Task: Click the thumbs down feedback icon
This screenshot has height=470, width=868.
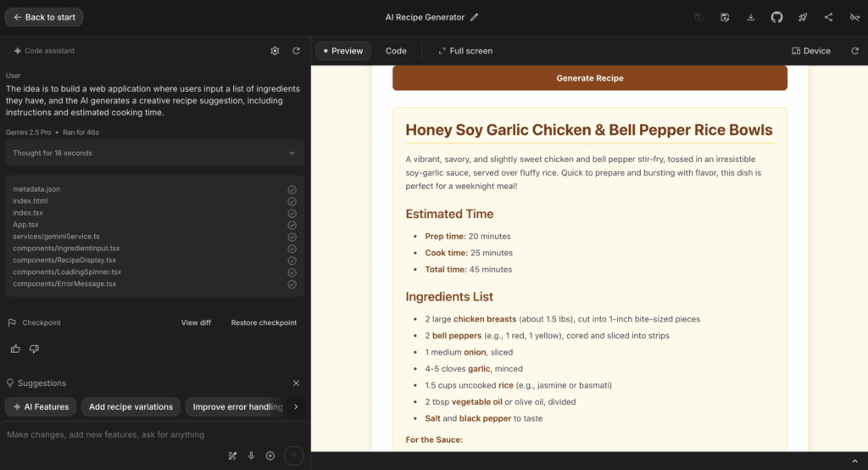Action: (35, 349)
